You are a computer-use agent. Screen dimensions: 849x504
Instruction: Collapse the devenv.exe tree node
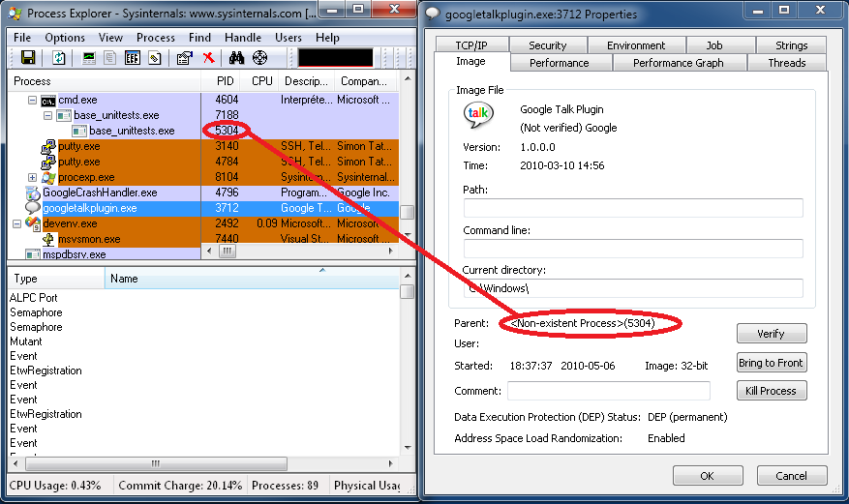[16, 223]
